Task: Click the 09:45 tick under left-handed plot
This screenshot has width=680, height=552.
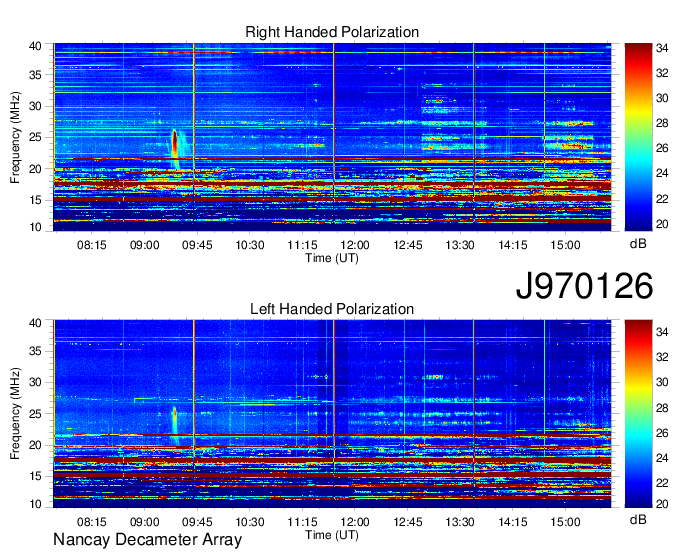Action: (197, 522)
